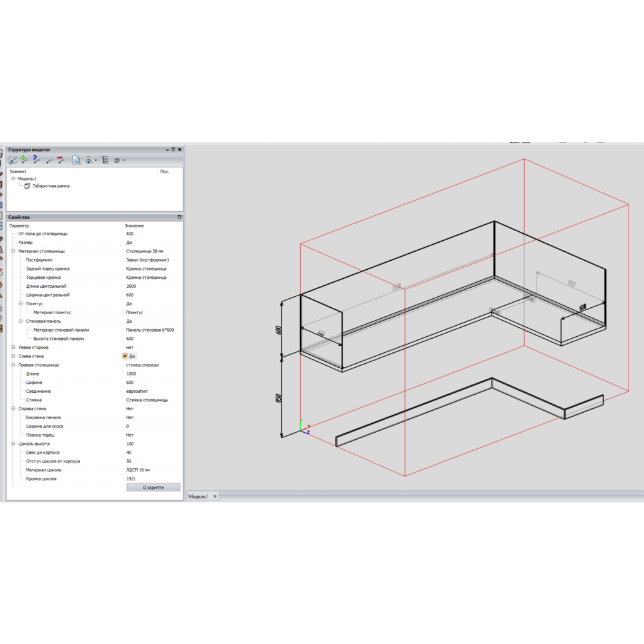Collapse the Модель1 tree node
This screenshot has width=644, height=644.
point(13,179)
